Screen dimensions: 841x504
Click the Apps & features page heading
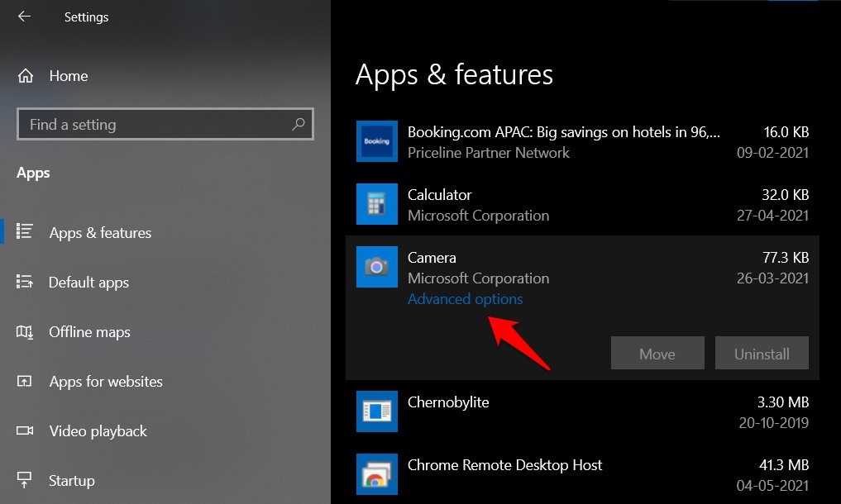(454, 74)
